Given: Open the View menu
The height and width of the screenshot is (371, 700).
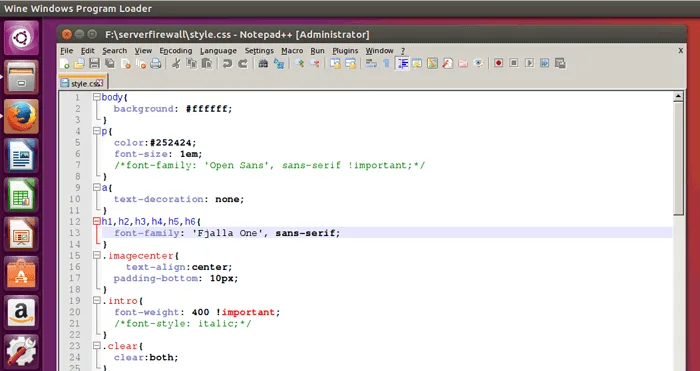Looking at the screenshot, I should (143, 50).
